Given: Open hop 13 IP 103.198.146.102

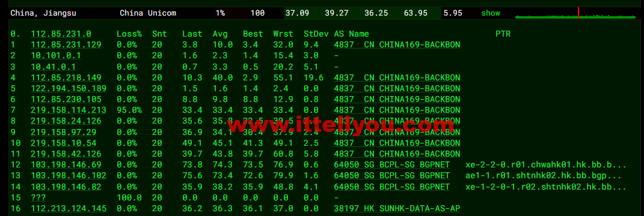Looking at the screenshot, I should [69, 176].
